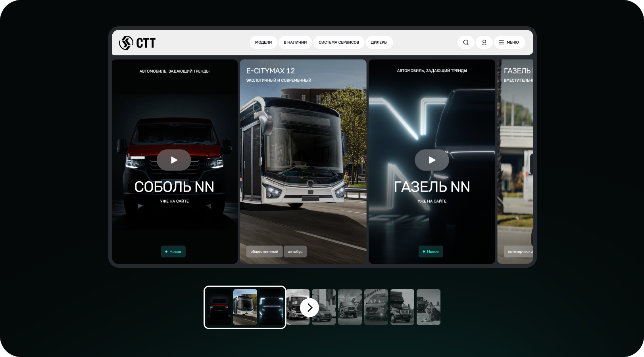This screenshot has width=644, height=357.
Task: Play the ГАЗЕЛЬ NN video
Action: click(x=432, y=160)
